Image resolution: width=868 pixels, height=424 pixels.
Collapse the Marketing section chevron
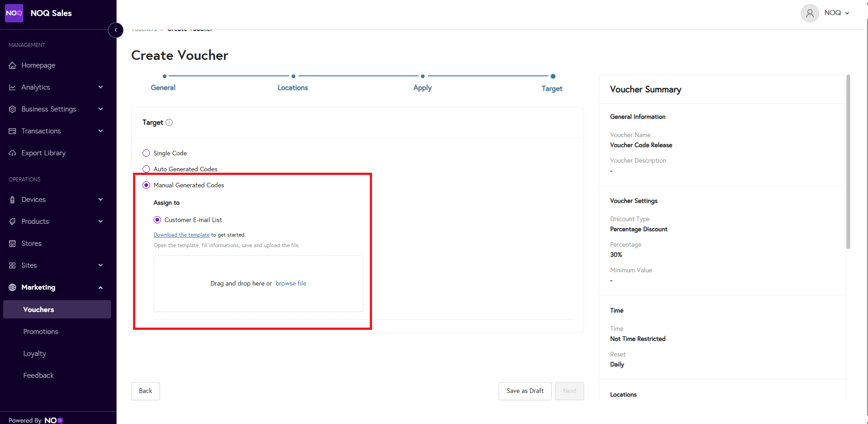pyautogui.click(x=101, y=287)
